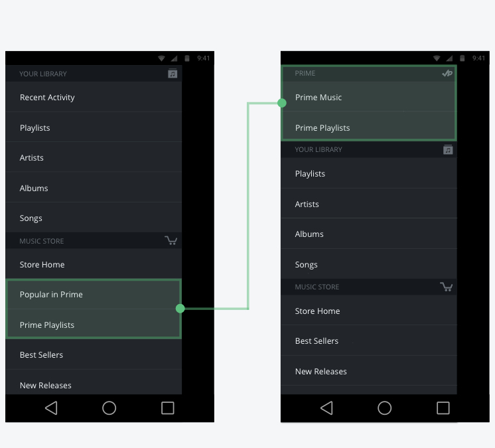This screenshot has height=448, width=495.
Task: Select Albums in left phone menu
Action: click(x=94, y=188)
